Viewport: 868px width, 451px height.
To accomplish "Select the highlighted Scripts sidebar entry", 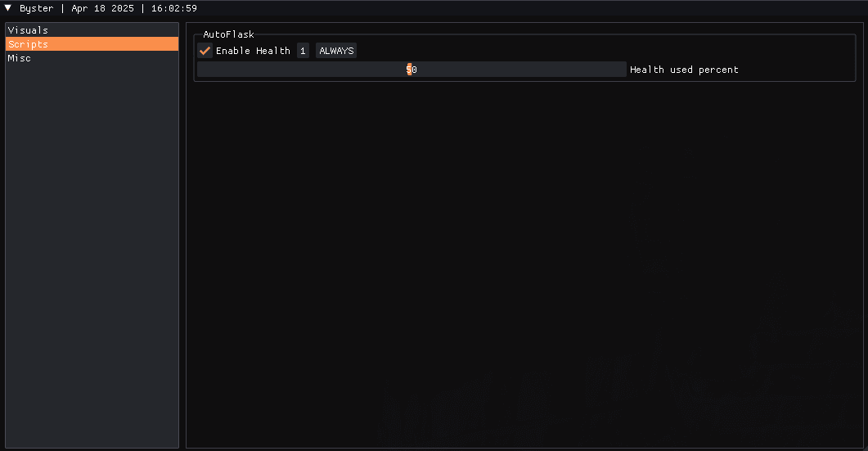I will click(x=92, y=43).
